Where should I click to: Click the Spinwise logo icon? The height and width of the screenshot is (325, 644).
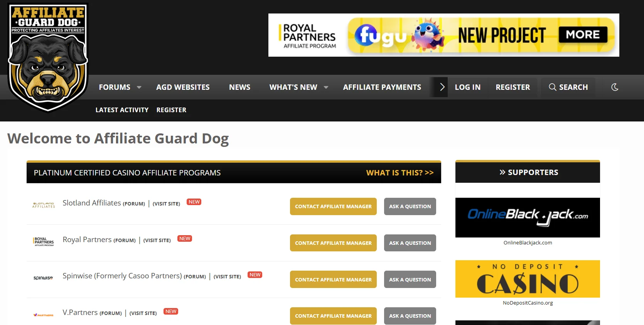[x=43, y=278]
